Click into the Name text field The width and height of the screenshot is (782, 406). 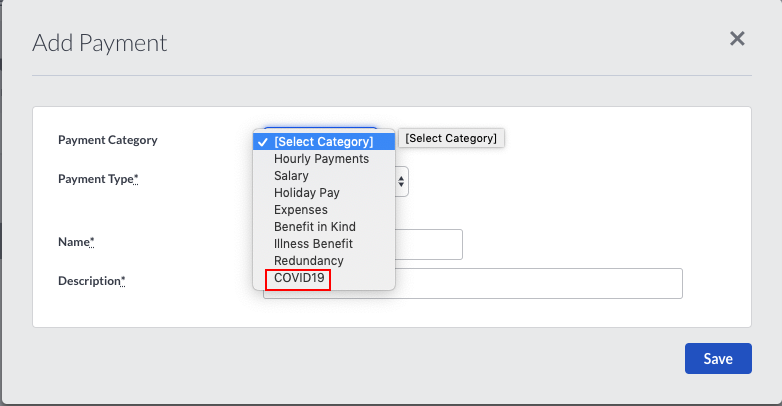tap(430, 244)
